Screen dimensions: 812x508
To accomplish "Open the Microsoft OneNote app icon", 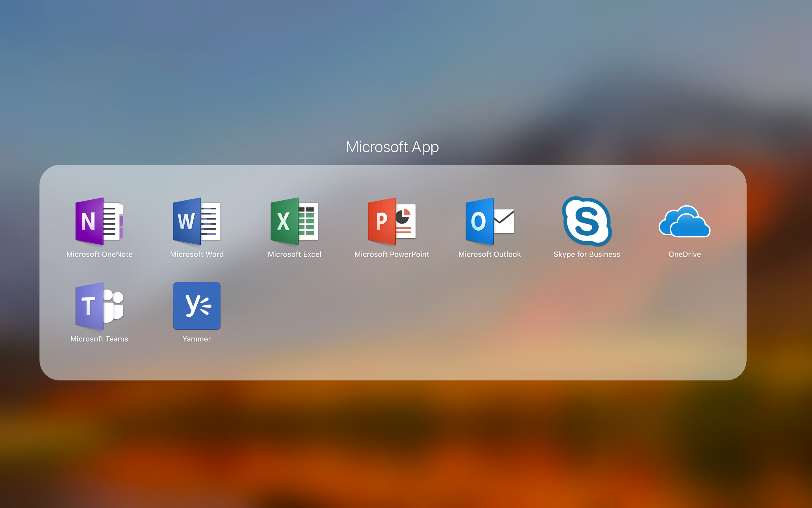I will coord(99,221).
